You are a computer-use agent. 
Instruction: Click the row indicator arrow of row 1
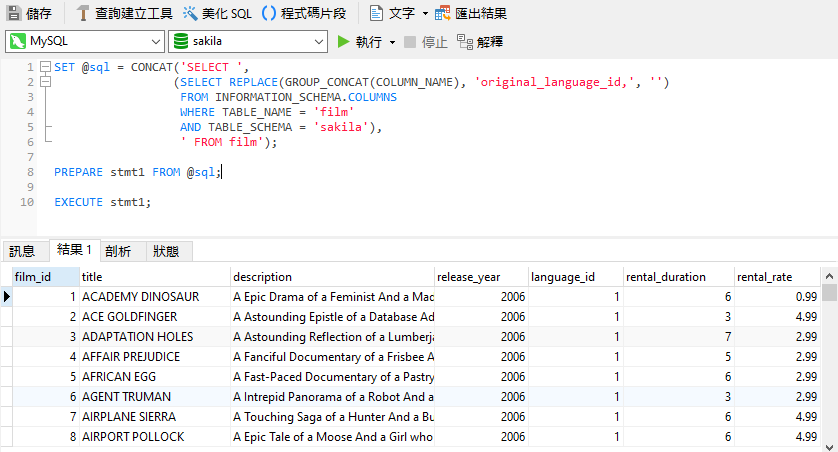pos(6,297)
